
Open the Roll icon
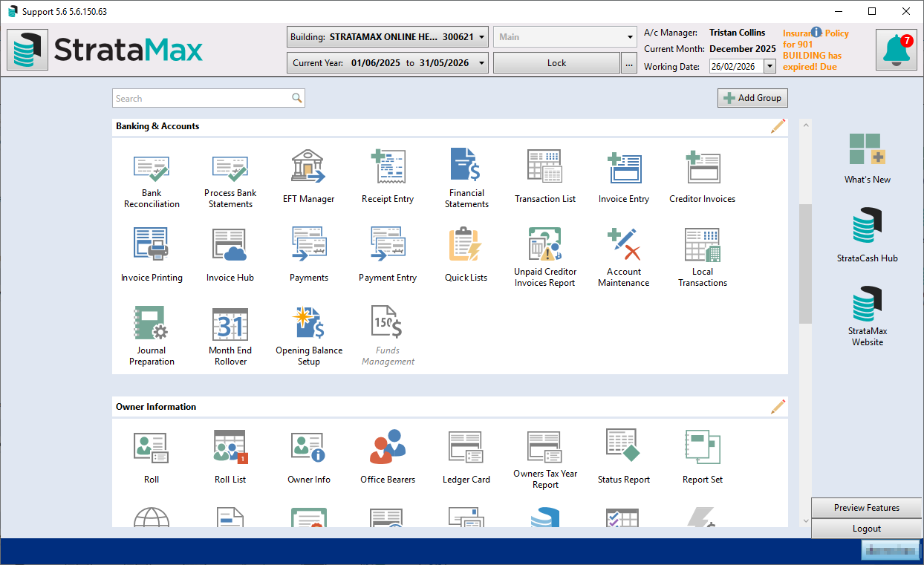(x=152, y=448)
